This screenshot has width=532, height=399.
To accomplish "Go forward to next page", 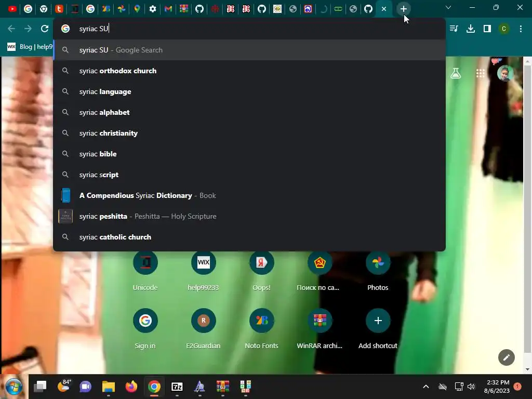I will 28,29.
